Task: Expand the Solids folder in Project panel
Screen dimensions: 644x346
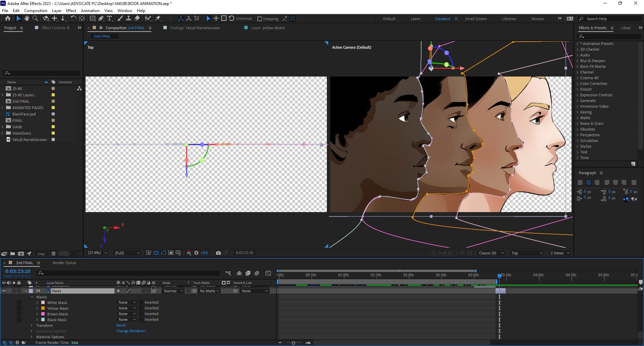Action: click(x=3, y=127)
